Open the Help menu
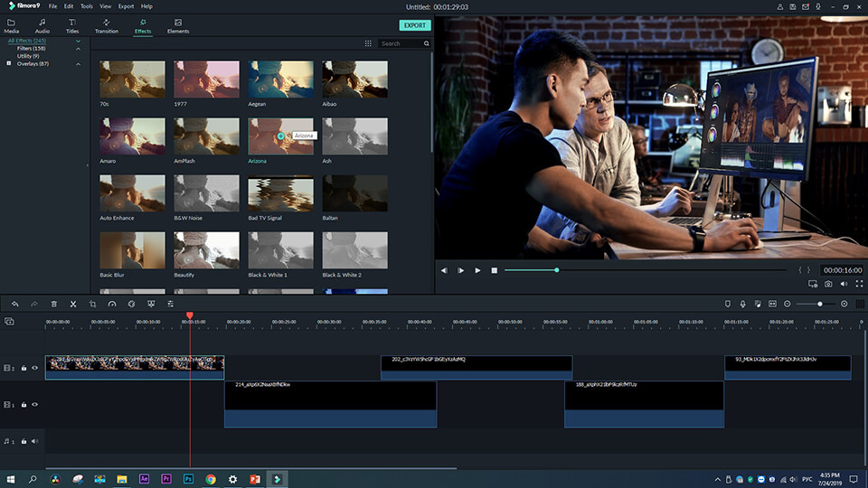 pos(146,6)
